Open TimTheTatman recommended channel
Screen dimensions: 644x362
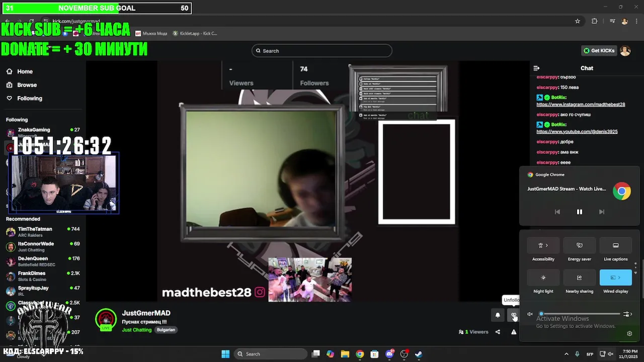click(x=43, y=232)
